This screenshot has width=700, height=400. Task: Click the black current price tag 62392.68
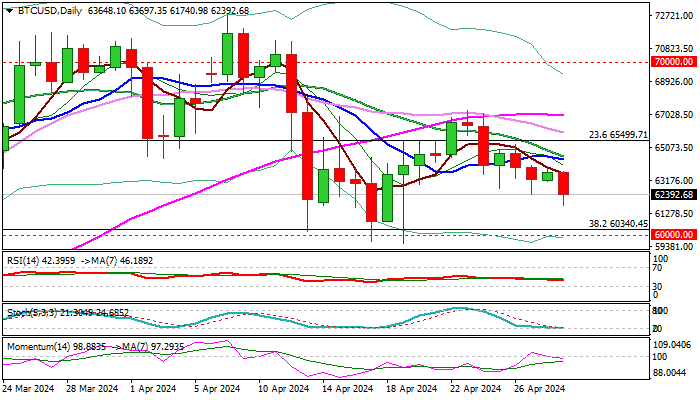point(674,195)
